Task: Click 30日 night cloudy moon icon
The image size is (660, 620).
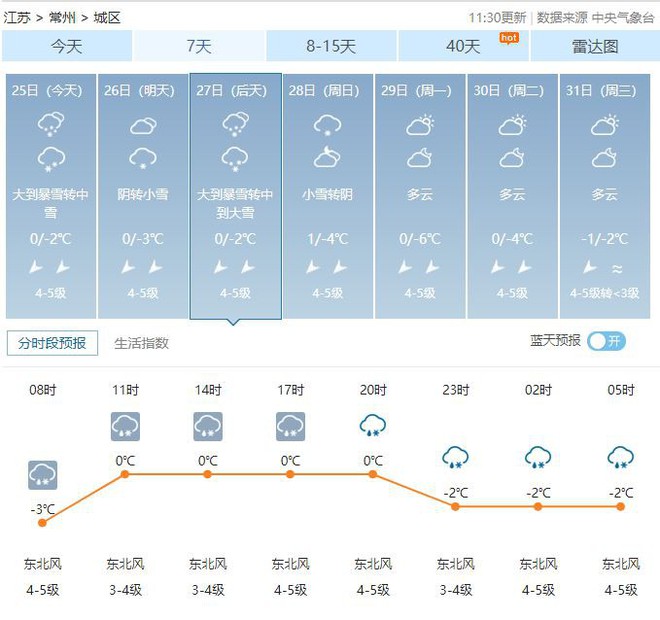Action: [x=512, y=157]
